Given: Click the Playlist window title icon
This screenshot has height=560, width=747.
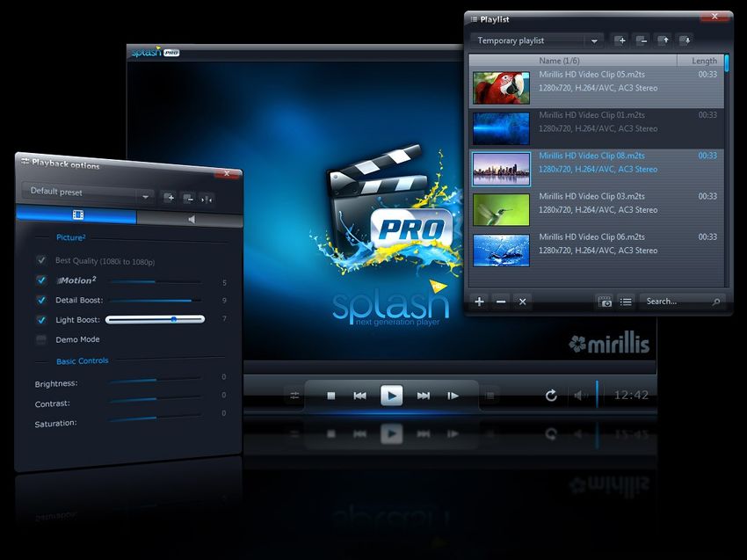Looking at the screenshot, I should coord(474,19).
